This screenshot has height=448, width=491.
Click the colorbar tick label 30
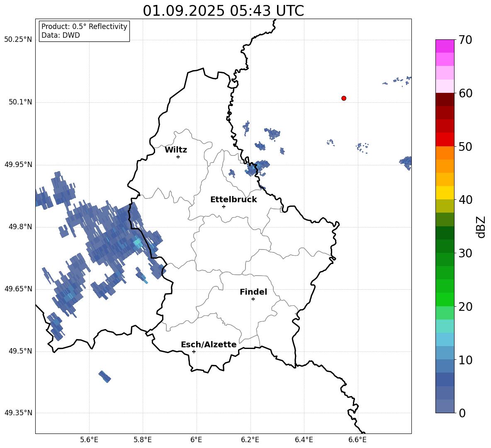pos(465,253)
